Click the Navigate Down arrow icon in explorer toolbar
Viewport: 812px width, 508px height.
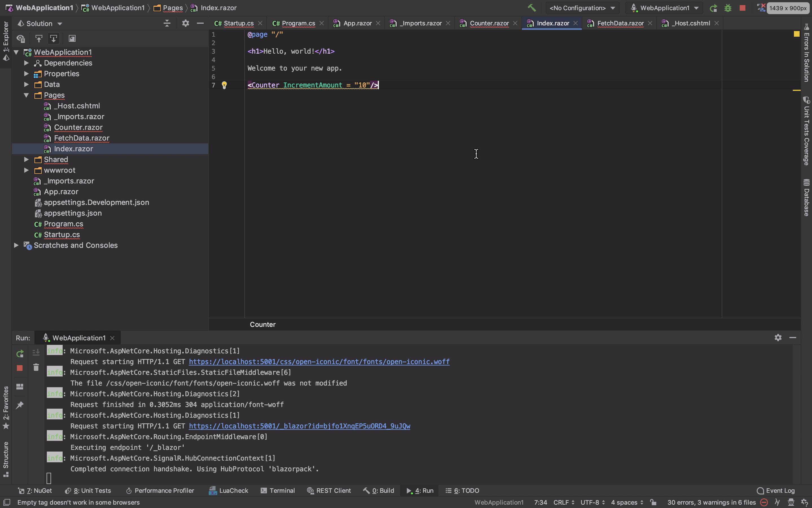53,39
